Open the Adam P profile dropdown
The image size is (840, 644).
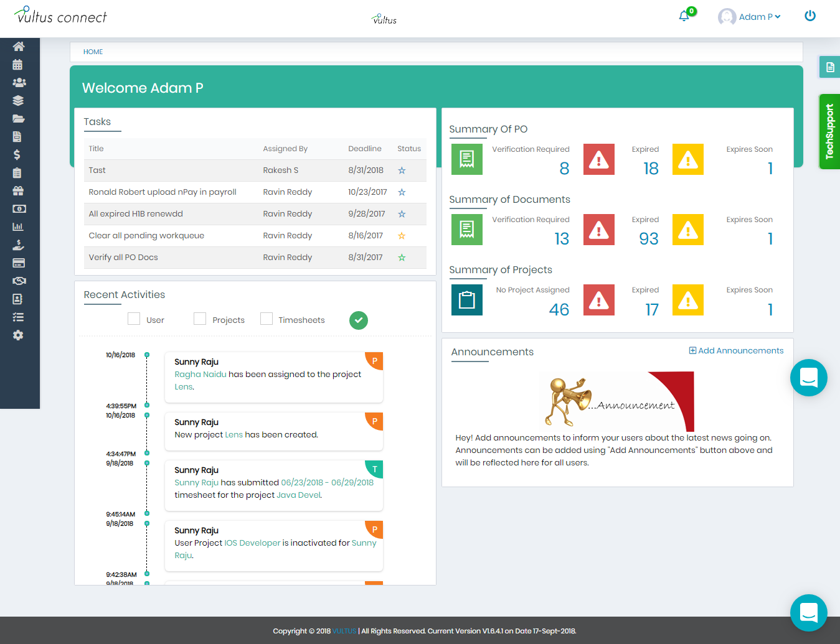[750, 16]
